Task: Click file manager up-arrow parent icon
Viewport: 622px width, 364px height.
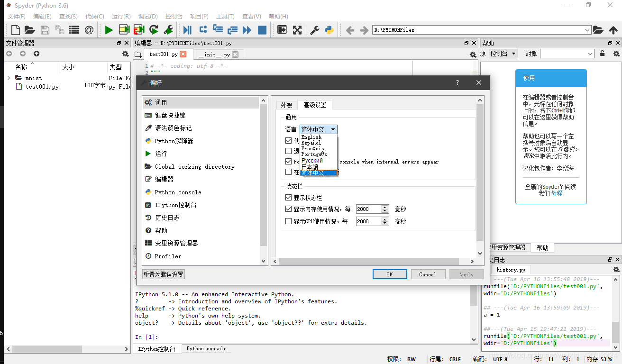Action: click(x=37, y=54)
